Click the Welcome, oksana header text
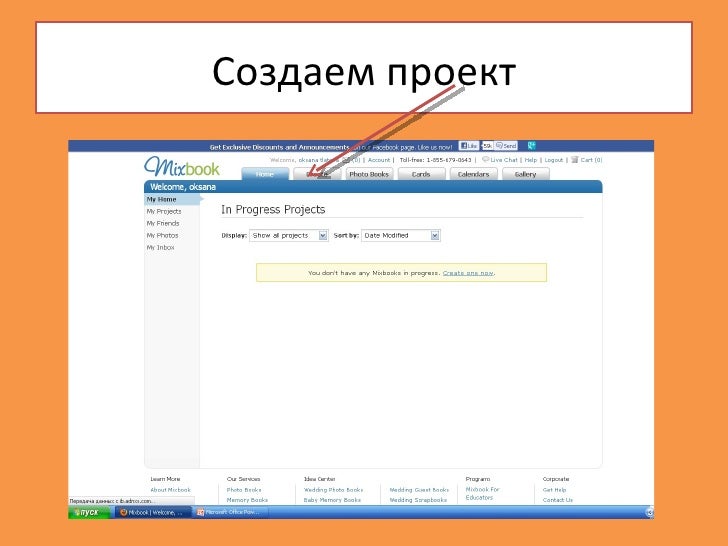728x546 pixels. pyautogui.click(x=183, y=187)
